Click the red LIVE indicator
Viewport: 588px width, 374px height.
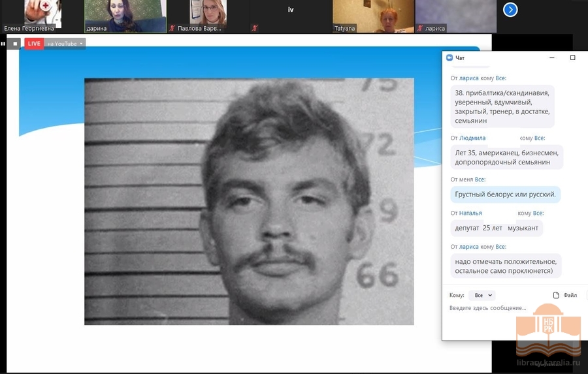(x=34, y=44)
